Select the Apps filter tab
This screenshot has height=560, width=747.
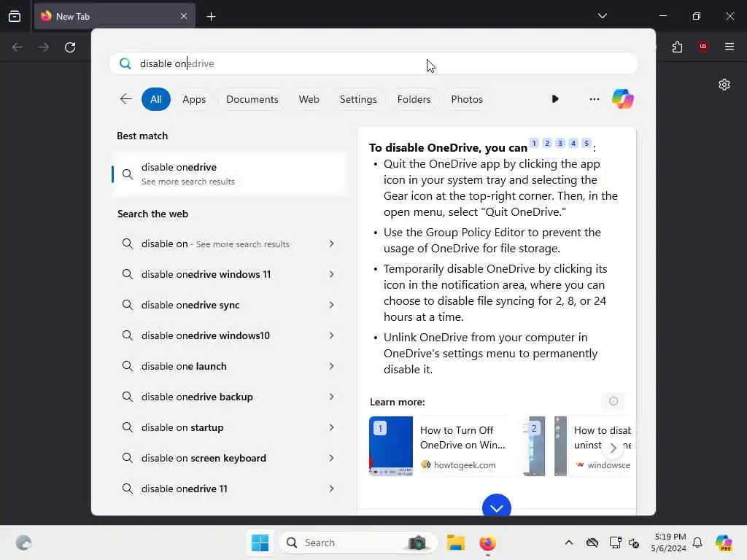(194, 99)
